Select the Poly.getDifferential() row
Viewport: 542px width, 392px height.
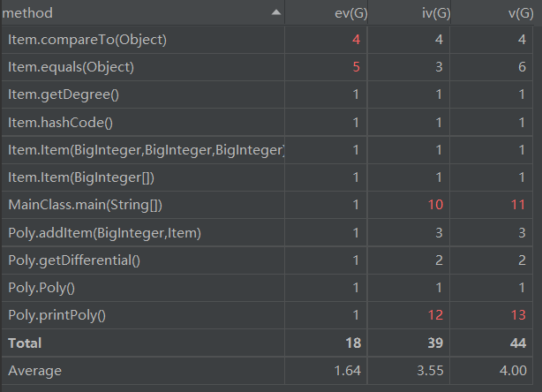[267, 260]
